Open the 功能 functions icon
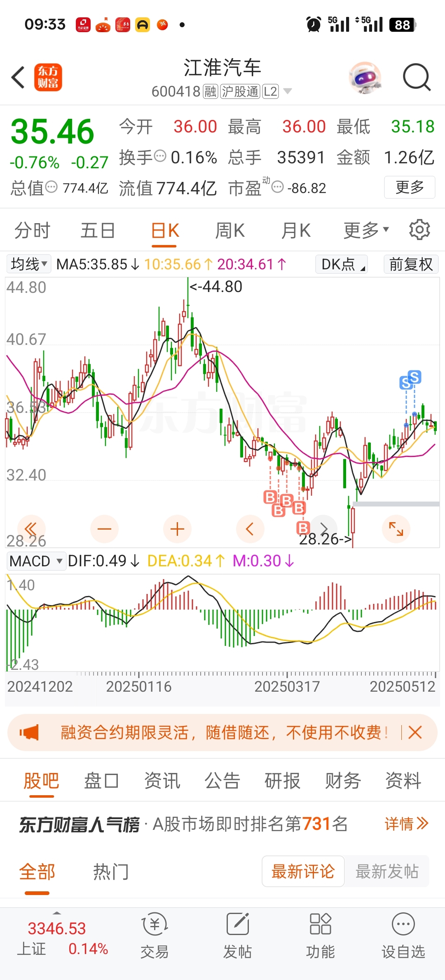 pyautogui.click(x=320, y=935)
